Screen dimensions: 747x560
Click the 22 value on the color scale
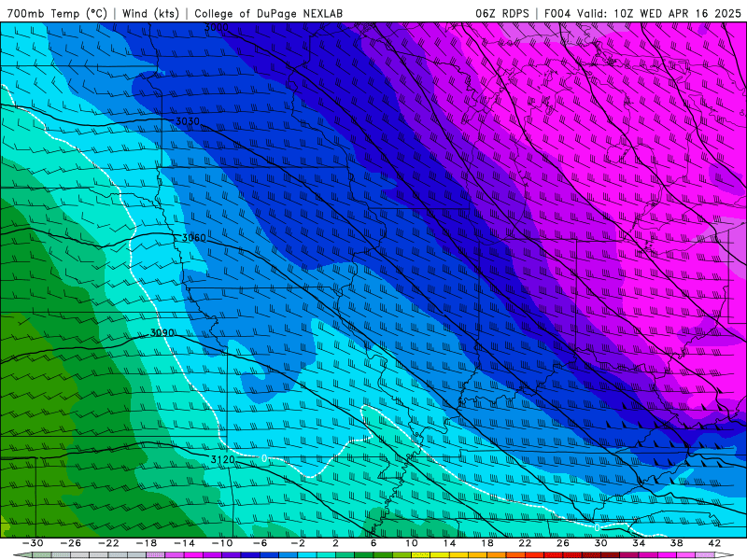click(x=525, y=543)
